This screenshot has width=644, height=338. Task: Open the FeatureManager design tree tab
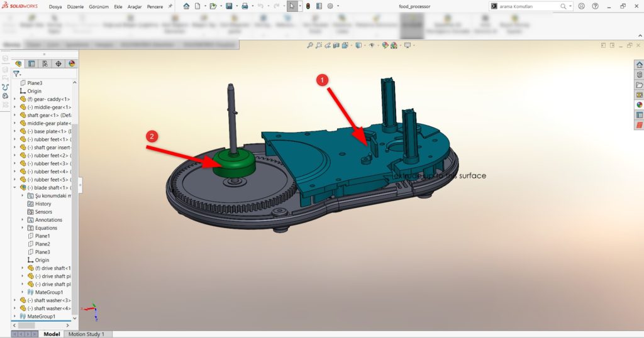[18, 63]
